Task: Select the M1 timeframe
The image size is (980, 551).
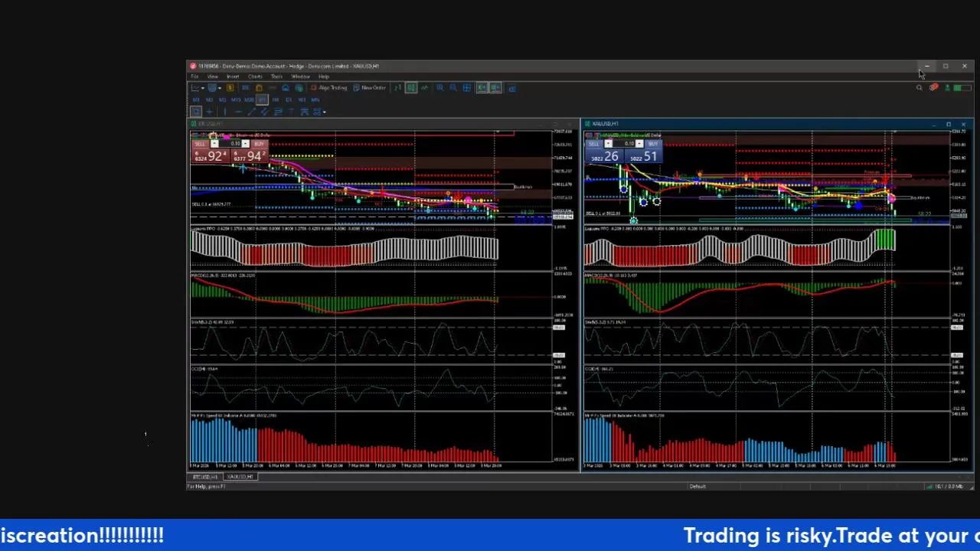Action: [196, 100]
